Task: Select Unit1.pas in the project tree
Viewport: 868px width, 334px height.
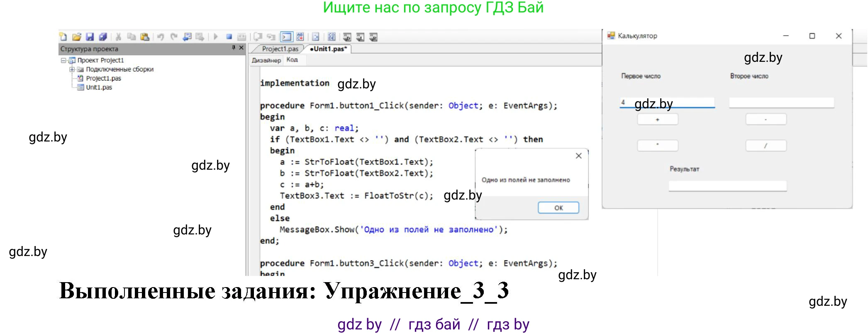Action: pyautogui.click(x=99, y=88)
